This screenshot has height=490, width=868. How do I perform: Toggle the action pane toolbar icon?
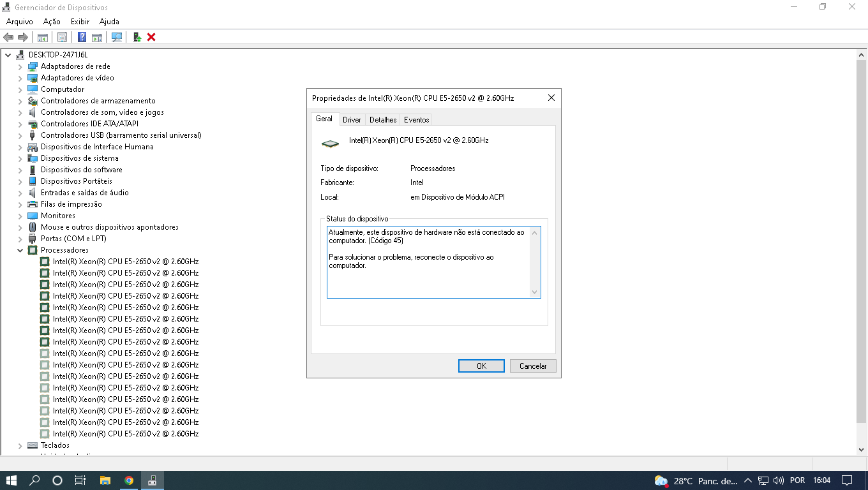(x=97, y=37)
